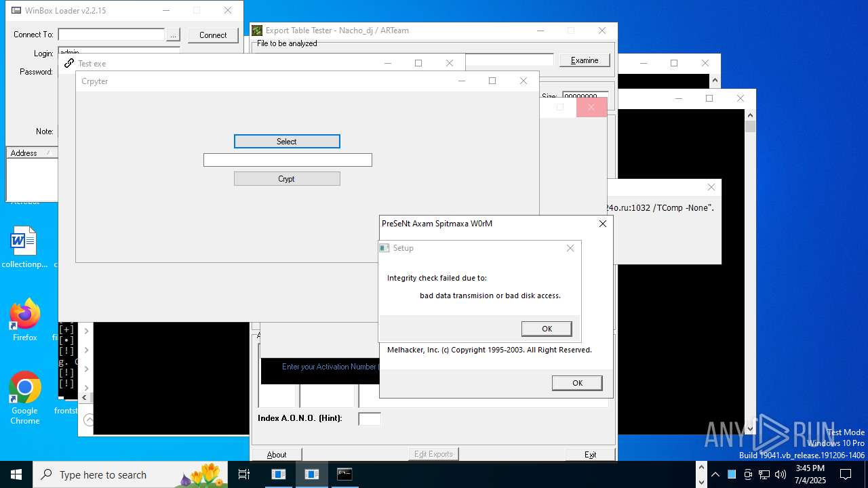Screen dimensions: 868x488
Task: Switch to the Command Prompt taskbar icon
Action: 344,474
